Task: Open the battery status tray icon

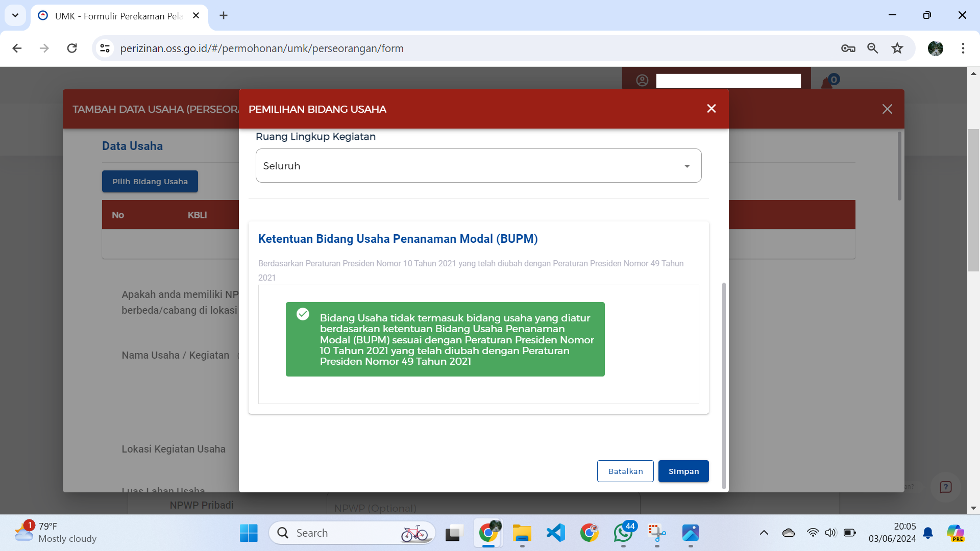Action: 850,533
